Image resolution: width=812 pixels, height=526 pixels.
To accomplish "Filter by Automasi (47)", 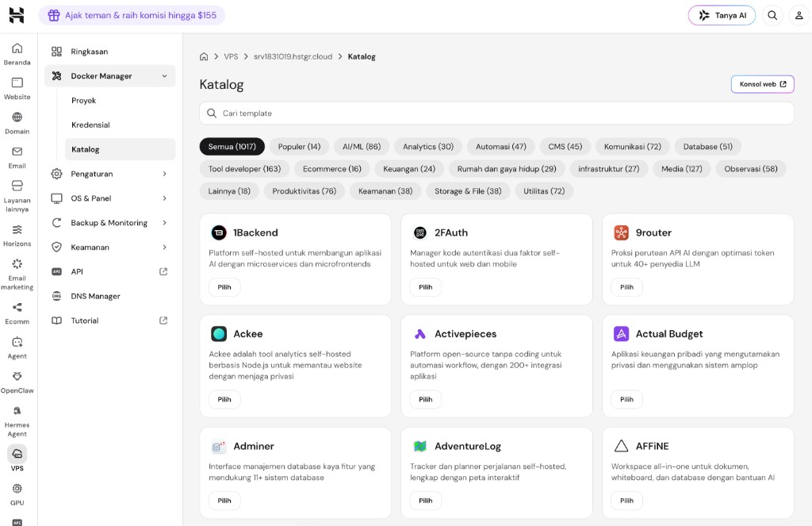I will (x=501, y=147).
